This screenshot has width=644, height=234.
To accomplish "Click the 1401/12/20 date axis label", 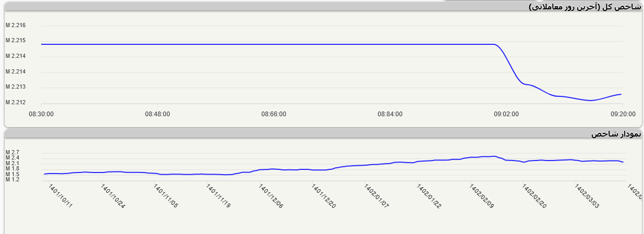I will pyautogui.click(x=323, y=196).
